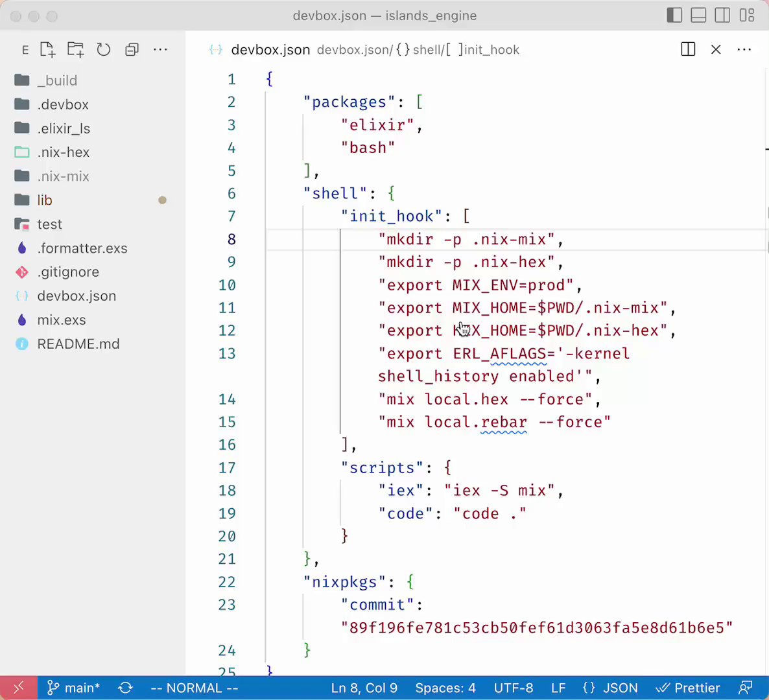The image size is (769, 700).
Task: Expand the lib folder
Action: 93,200
